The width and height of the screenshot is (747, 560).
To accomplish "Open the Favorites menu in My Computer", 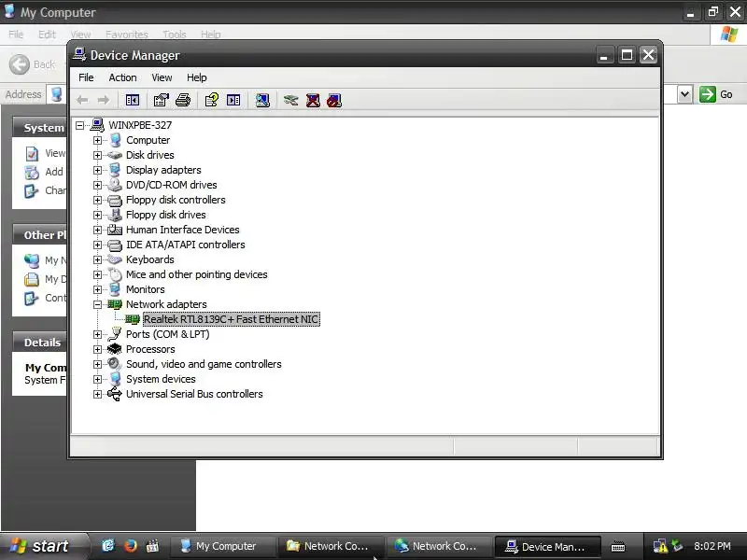I will [127, 35].
